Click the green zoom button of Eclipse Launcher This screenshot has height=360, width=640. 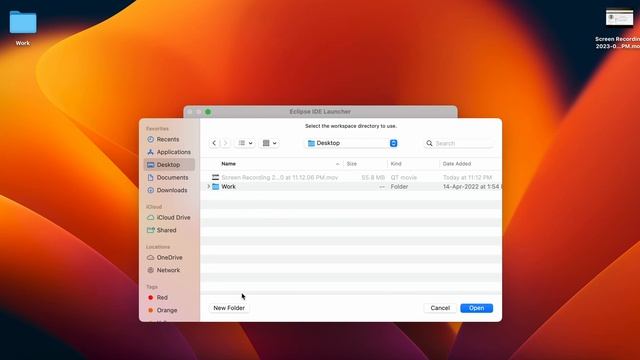[208, 112]
